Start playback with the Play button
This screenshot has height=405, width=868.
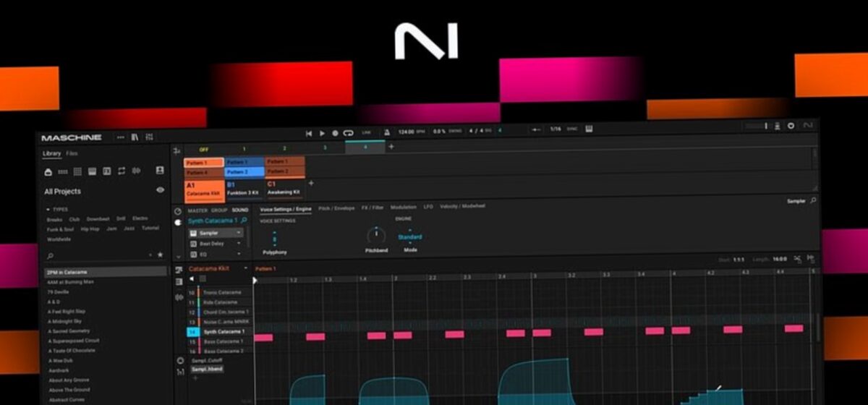pyautogui.click(x=323, y=133)
